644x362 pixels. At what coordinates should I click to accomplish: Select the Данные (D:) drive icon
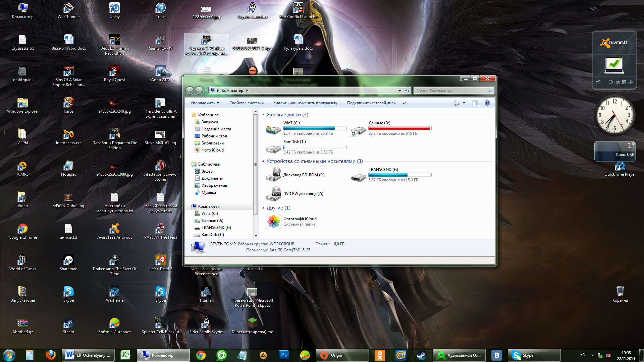[359, 130]
